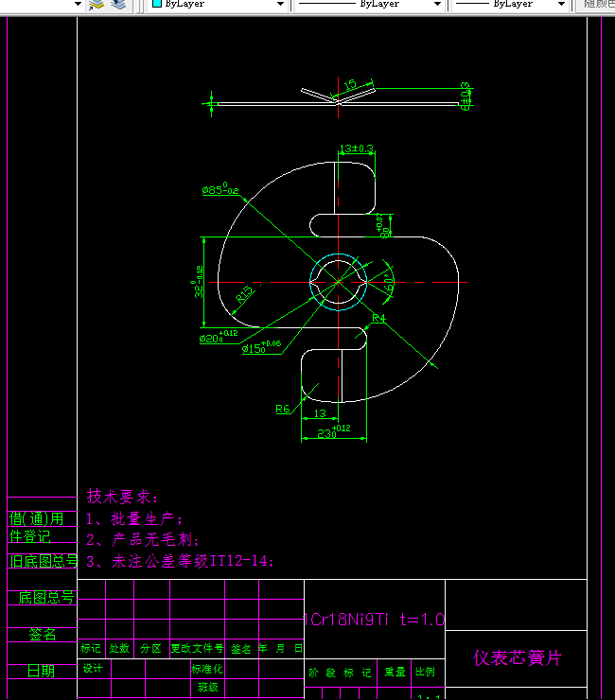This screenshot has height=700, width=615.
Task: Click the 处数 cell
Action: pos(119,648)
